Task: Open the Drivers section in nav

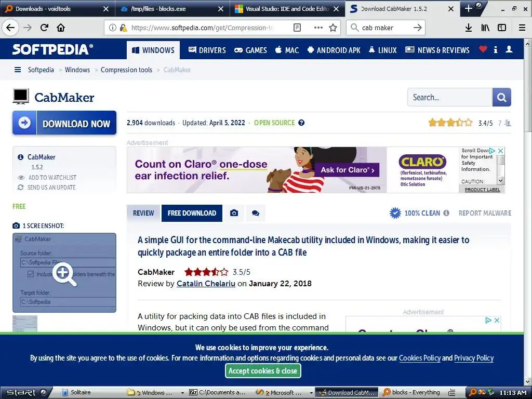Action: tap(207, 50)
